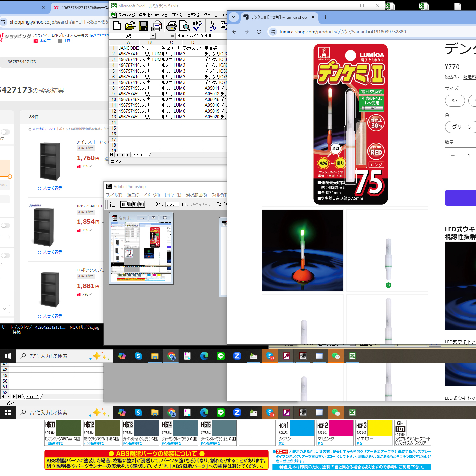Image resolution: width=476 pixels, height=476 pixels.
Task: Open the レイヤー(L) menu in Photoshop
Action: click(x=173, y=195)
